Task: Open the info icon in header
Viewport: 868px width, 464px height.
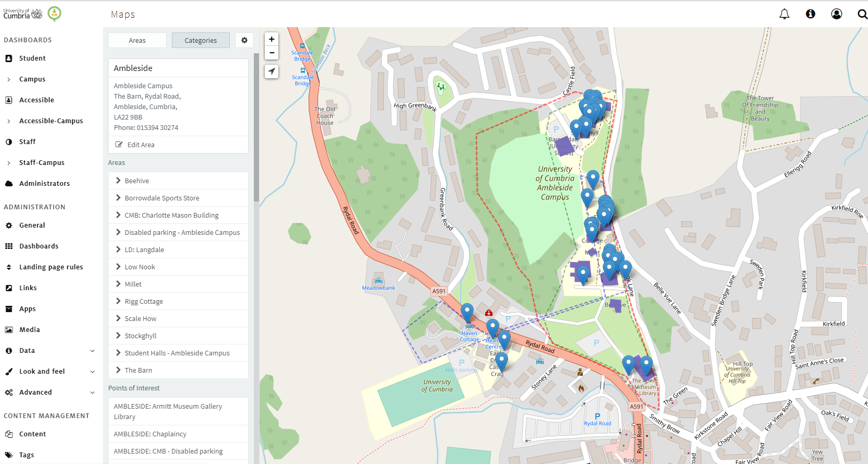Action: (x=811, y=14)
